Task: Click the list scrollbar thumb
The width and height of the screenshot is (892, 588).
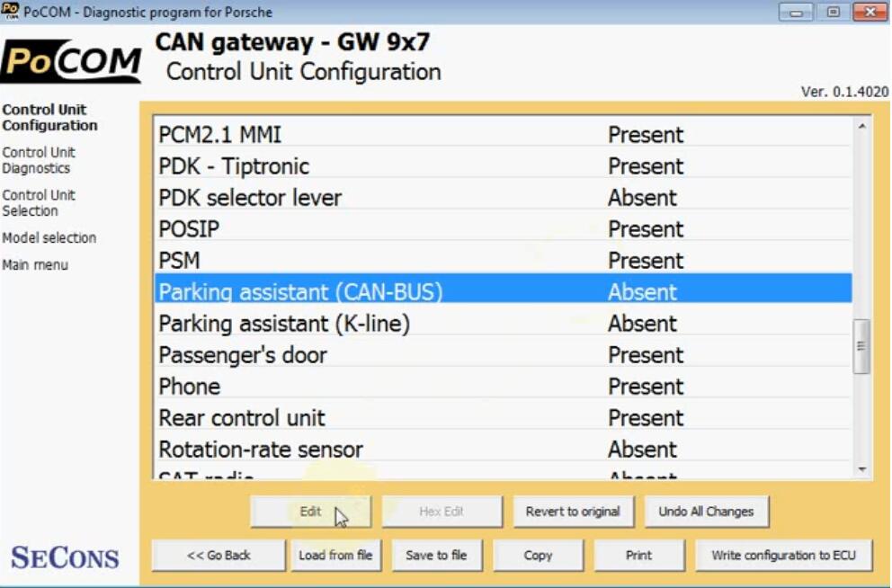Action: coord(861,346)
